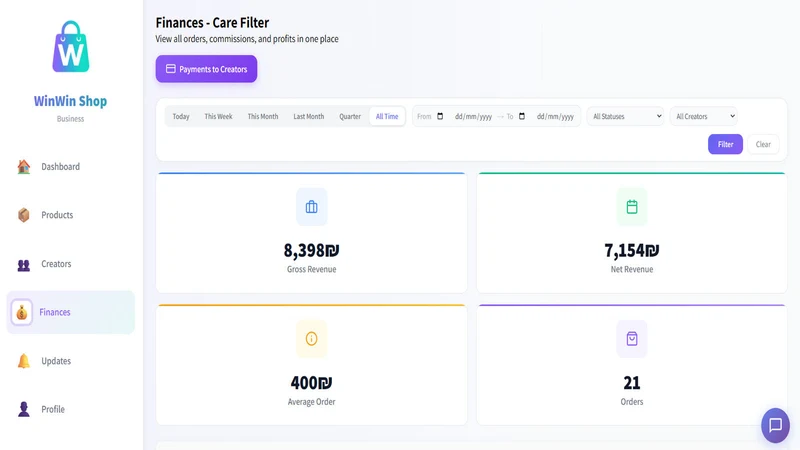Click the 7,154₪ net revenue value
Screen dimensions: 800x450
632,251
